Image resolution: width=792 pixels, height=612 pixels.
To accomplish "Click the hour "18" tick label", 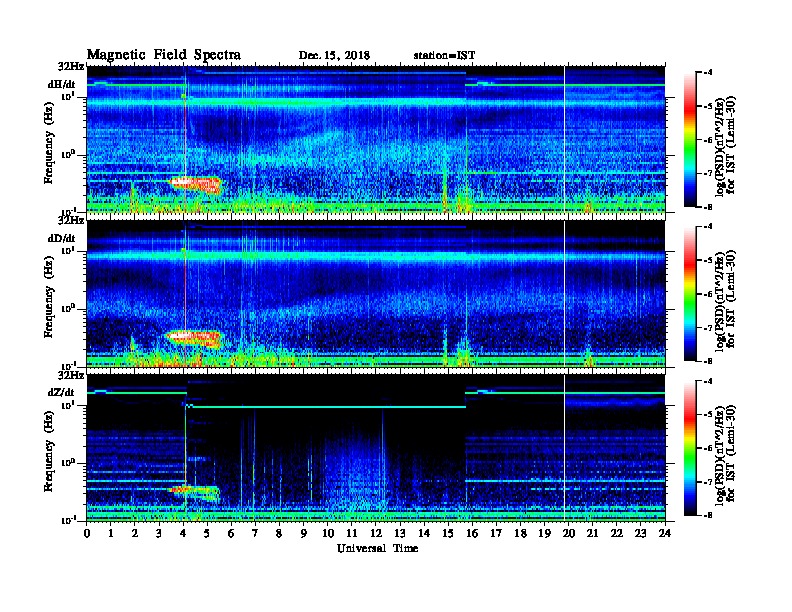I will click(520, 533).
